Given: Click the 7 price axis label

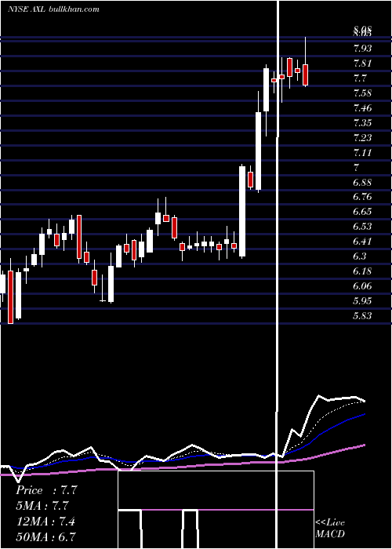Looking at the screenshot, I should [x=356, y=167].
